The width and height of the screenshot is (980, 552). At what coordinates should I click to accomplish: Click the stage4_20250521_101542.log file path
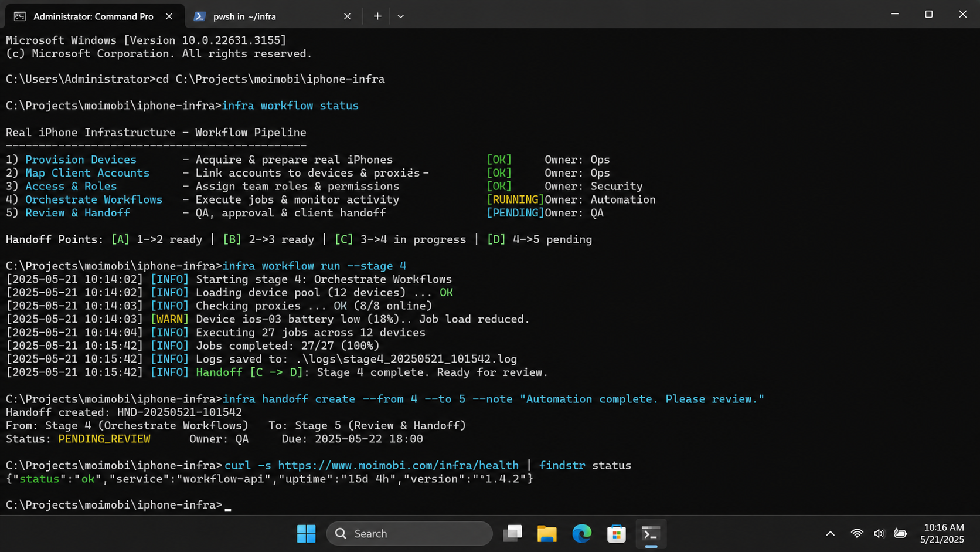406,359
